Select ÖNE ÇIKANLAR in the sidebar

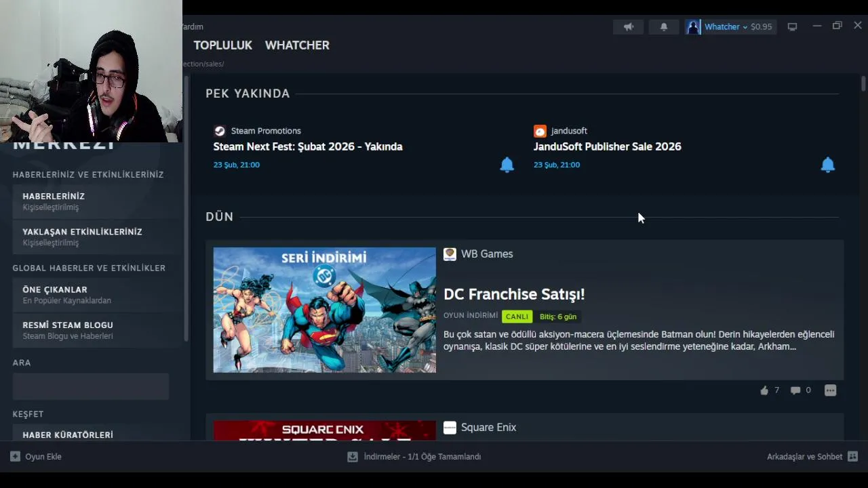(x=97, y=294)
